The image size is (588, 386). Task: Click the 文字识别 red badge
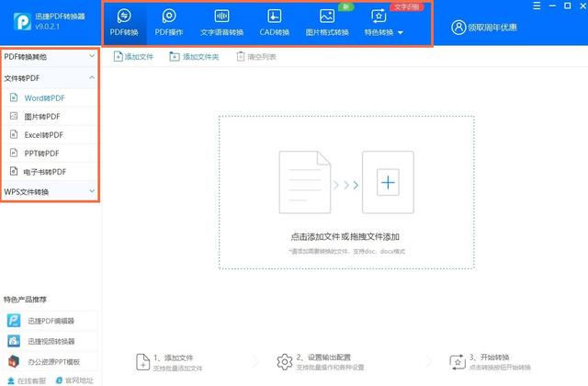407,7
